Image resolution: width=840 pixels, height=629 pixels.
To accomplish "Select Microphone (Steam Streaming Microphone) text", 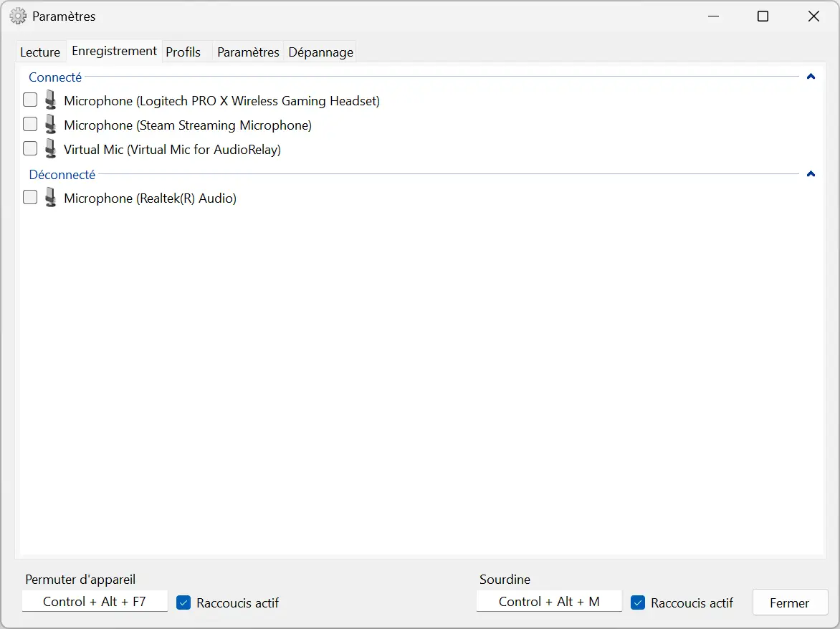I will click(188, 125).
